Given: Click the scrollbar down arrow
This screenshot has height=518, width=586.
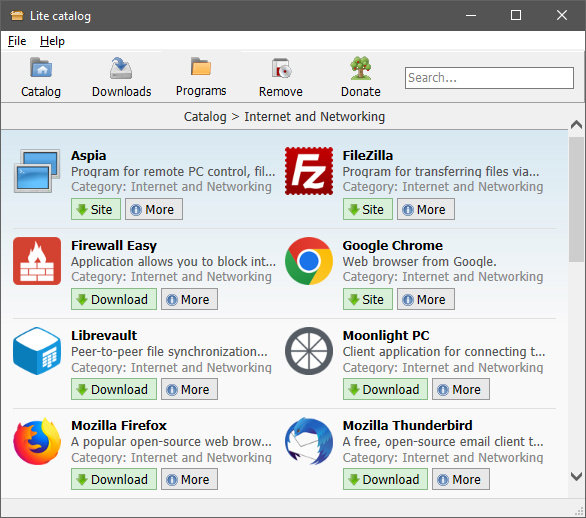Looking at the screenshot, I should [x=576, y=476].
